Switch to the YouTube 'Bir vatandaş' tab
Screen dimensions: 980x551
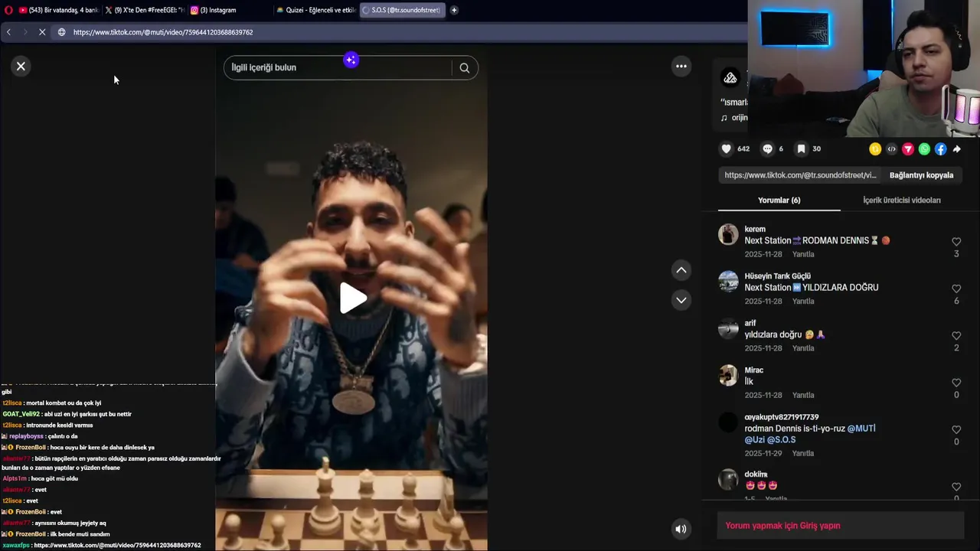click(x=58, y=10)
